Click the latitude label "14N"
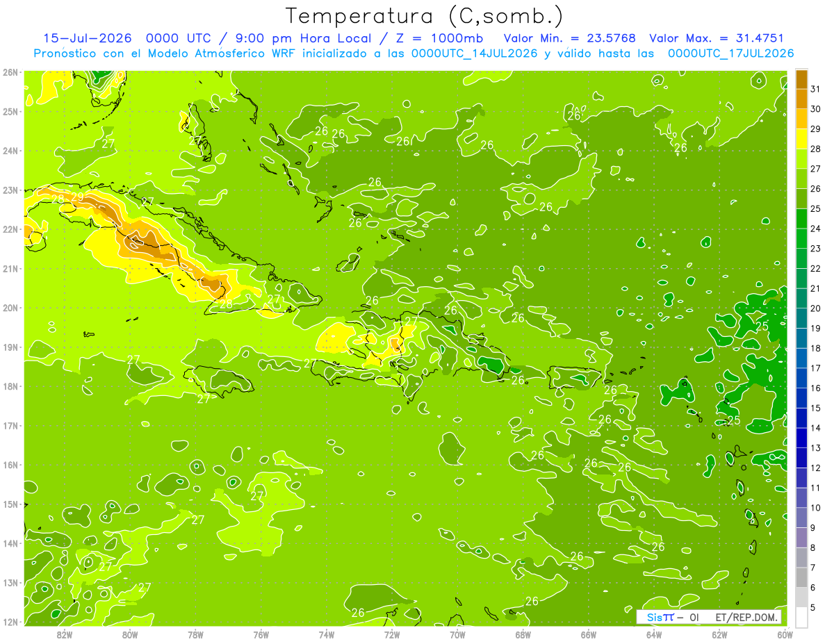834x644 pixels. tap(10, 543)
